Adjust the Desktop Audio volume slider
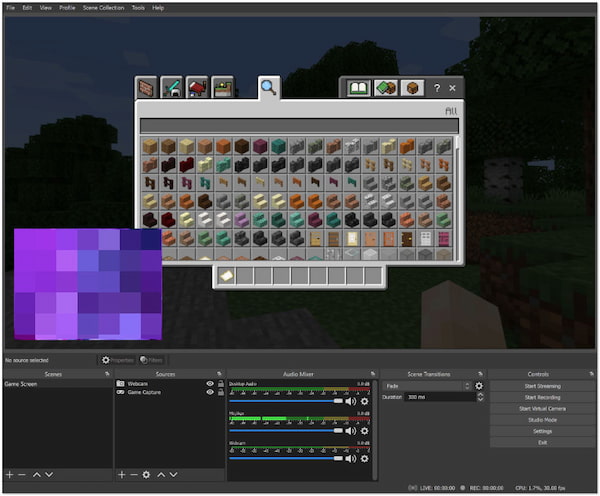This screenshot has height=496, width=600. pyautogui.click(x=338, y=401)
